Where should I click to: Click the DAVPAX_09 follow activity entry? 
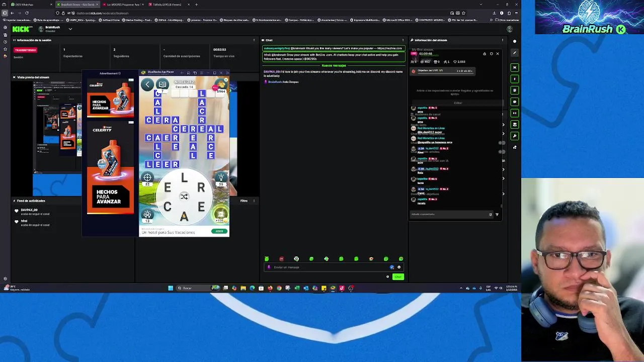pyautogui.click(x=35, y=212)
